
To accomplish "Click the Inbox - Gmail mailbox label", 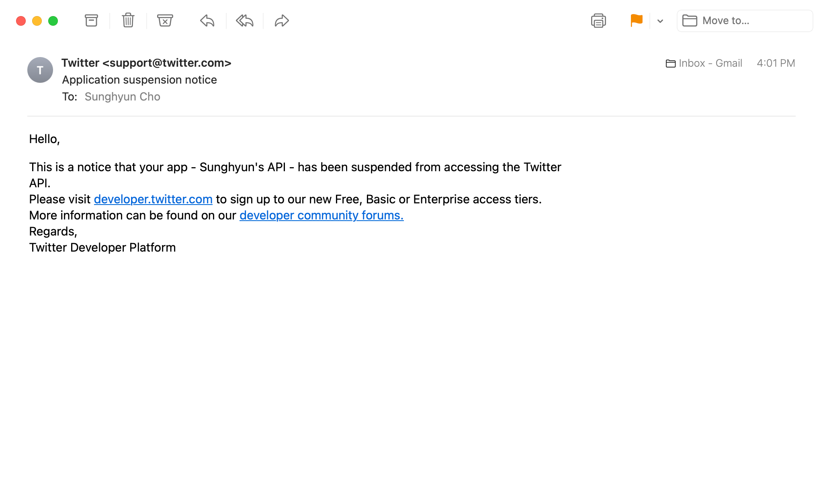I will [x=704, y=64].
